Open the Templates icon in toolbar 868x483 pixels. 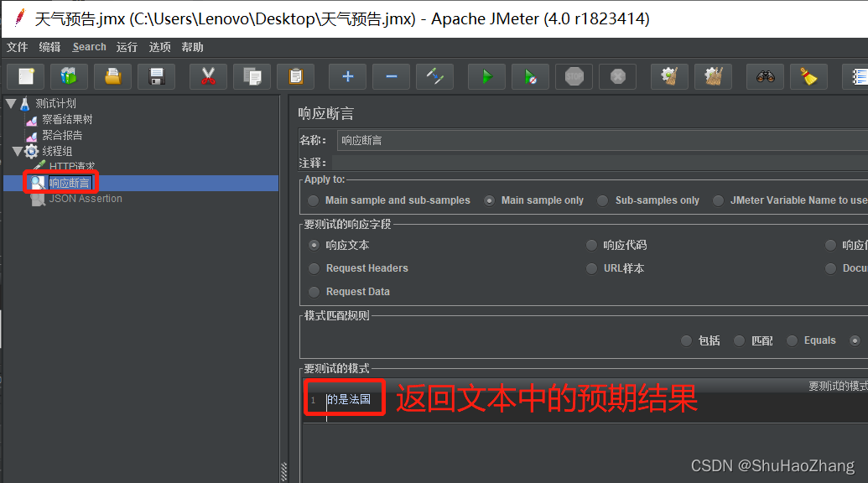click(70, 76)
